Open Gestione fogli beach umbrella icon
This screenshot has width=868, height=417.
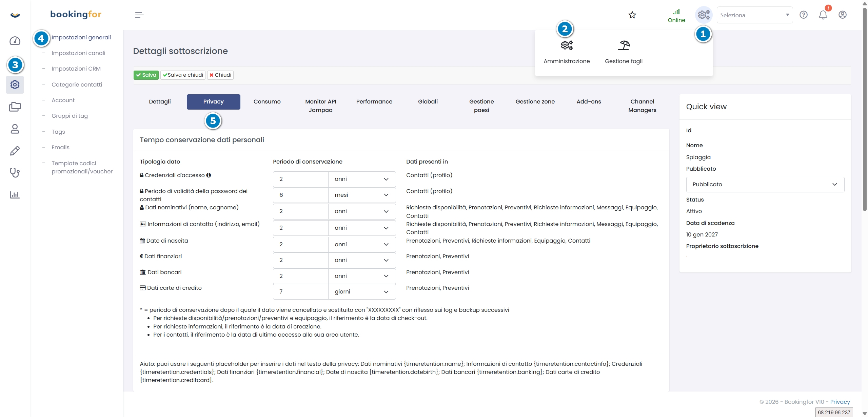pyautogui.click(x=624, y=45)
